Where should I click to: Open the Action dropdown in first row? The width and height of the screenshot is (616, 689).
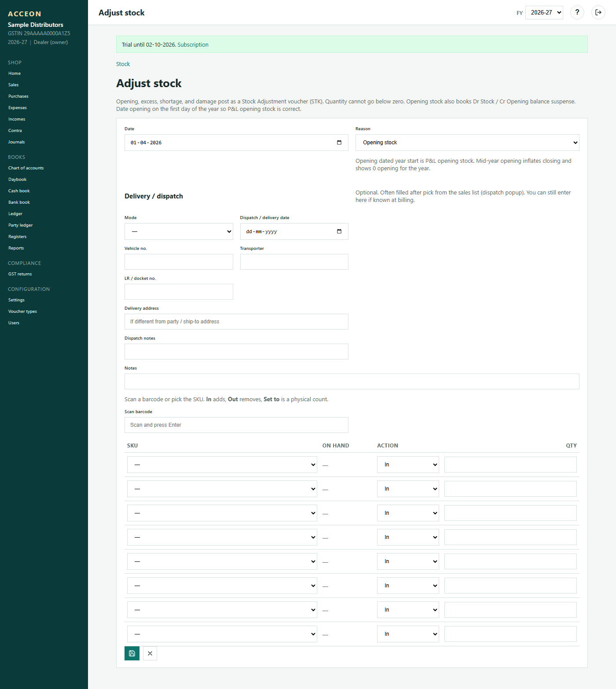coord(408,465)
